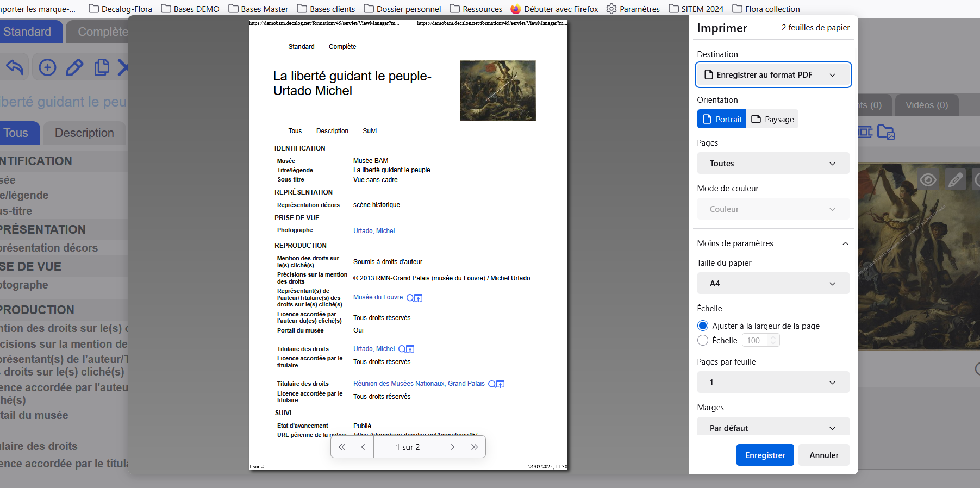
Task: Open the Bases Master bookmark folder
Action: click(x=258, y=9)
